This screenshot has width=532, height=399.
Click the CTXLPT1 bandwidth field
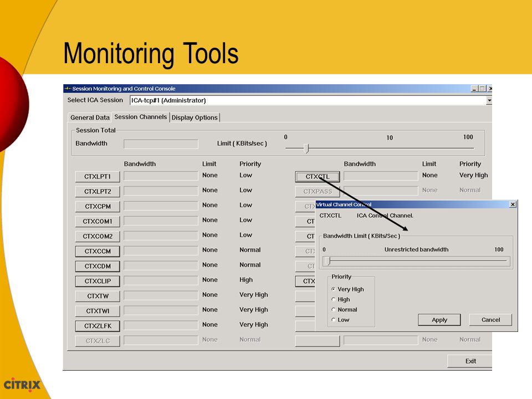click(x=161, y=176)
